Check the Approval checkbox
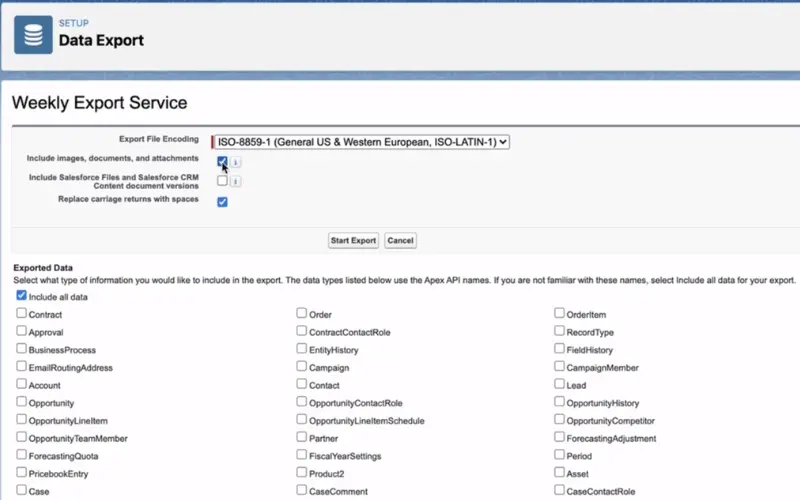 [x=21, y=331]
